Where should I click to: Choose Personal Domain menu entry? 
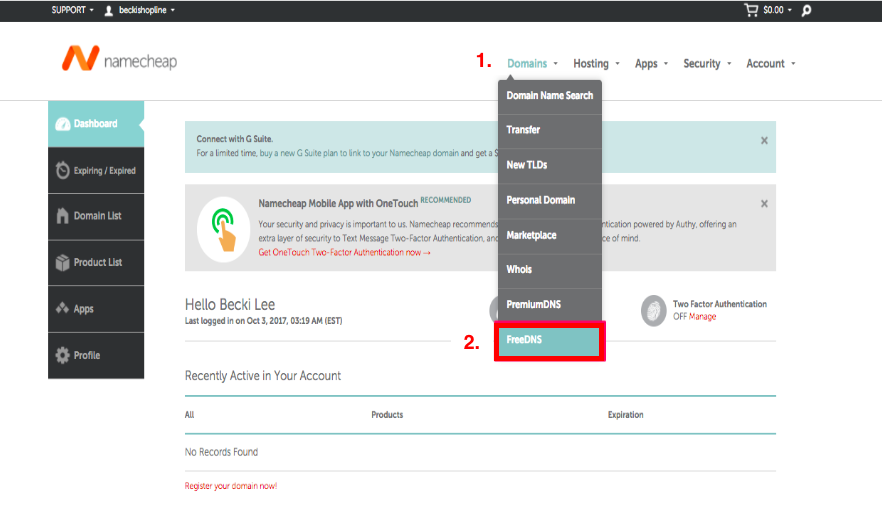tap(550, 201)
